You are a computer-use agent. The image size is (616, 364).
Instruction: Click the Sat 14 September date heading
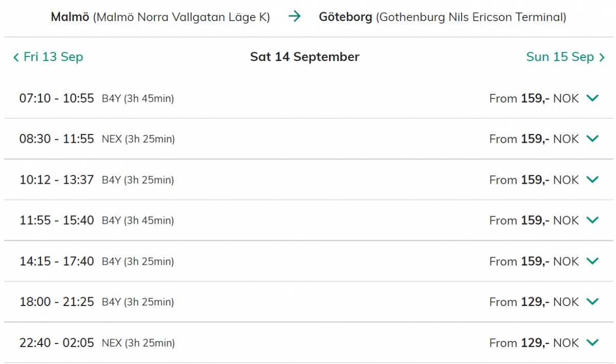(304, 57)
